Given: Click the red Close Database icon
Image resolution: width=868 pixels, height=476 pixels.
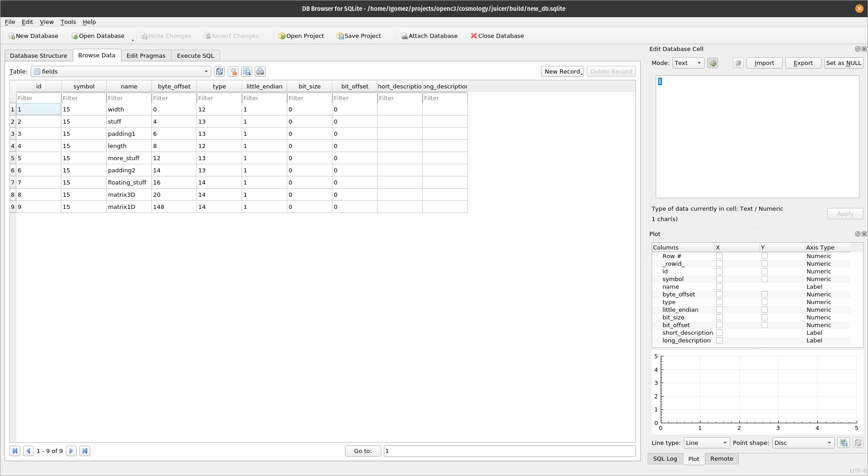Looking at the screenshot, I should [x=474, y=36].
